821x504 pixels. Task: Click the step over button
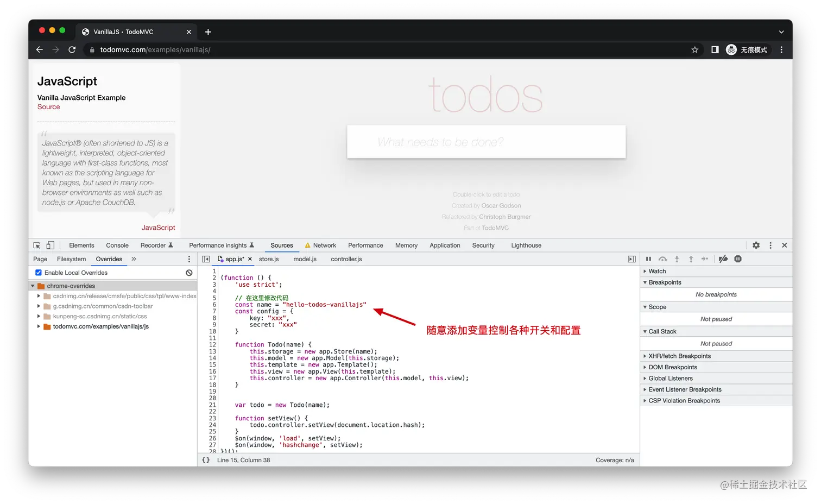[662, 259]
